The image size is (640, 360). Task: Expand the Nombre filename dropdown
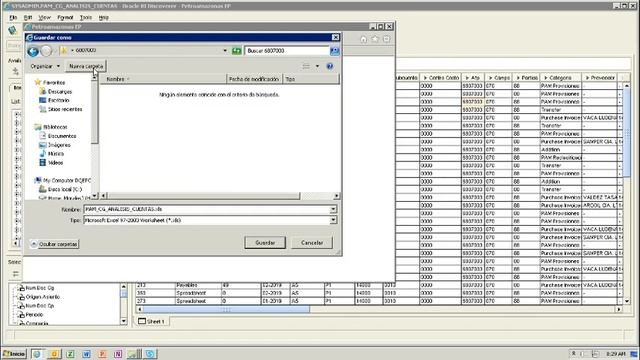(333, 209)
